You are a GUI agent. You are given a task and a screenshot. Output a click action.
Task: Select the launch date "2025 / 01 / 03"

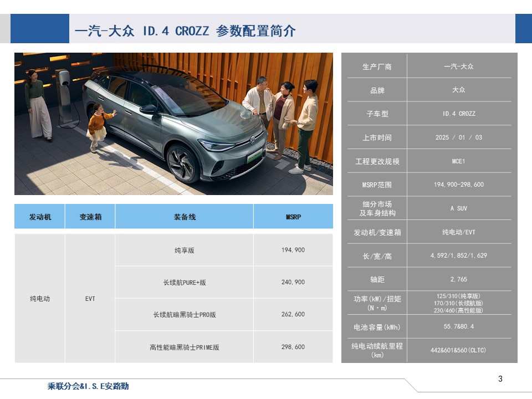pos(459,137)
